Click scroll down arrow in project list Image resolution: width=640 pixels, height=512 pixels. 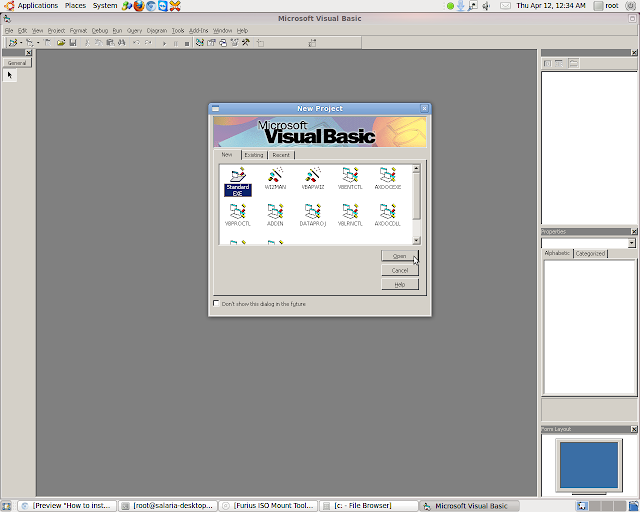click(x=416, y=240)
